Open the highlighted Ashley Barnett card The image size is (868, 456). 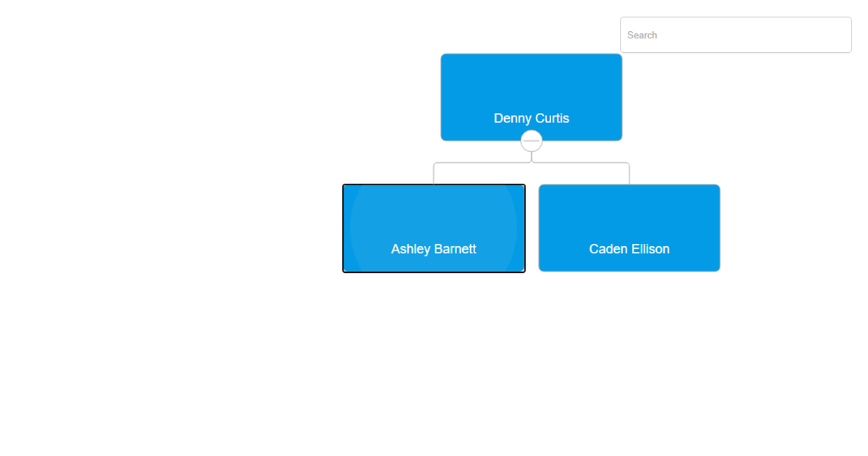[434, 217]
